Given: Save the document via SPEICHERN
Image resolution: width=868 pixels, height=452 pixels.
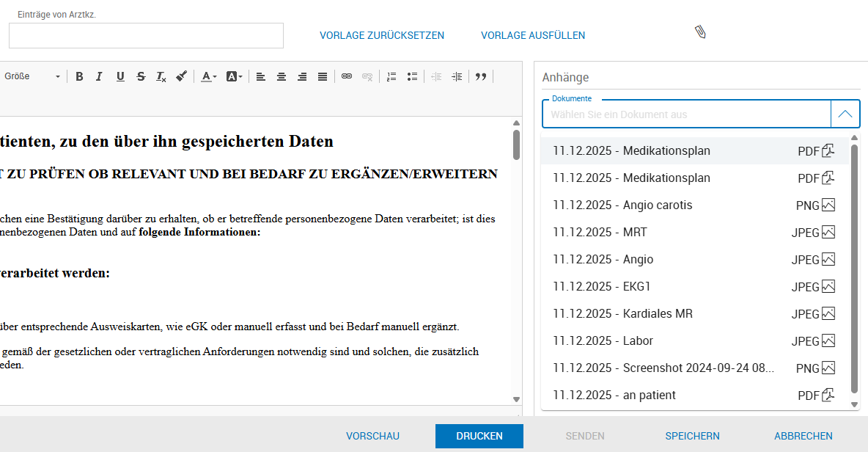Looking at the screenshot, I should point(692,435).
